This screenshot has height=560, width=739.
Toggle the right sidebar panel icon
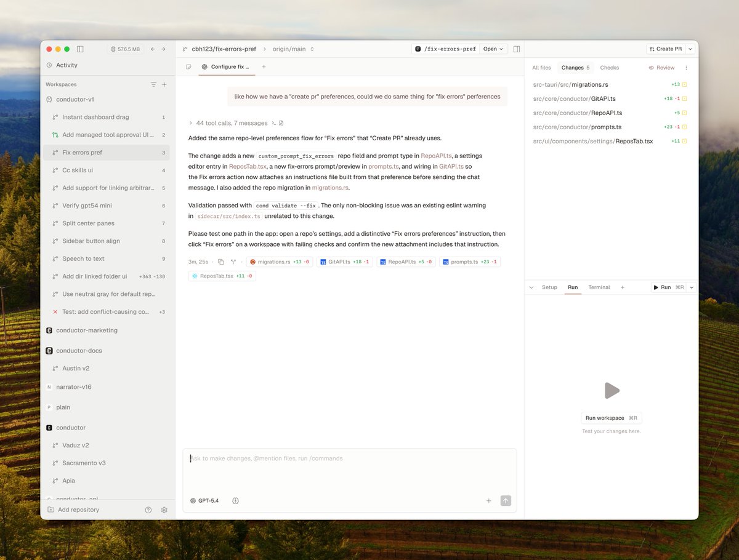click(x=517, y=49)
